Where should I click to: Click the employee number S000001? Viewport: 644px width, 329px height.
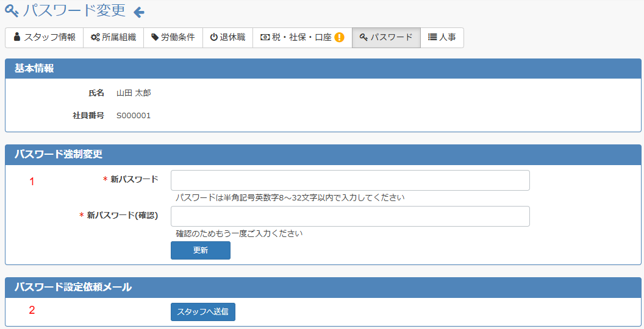click(134, 116)
